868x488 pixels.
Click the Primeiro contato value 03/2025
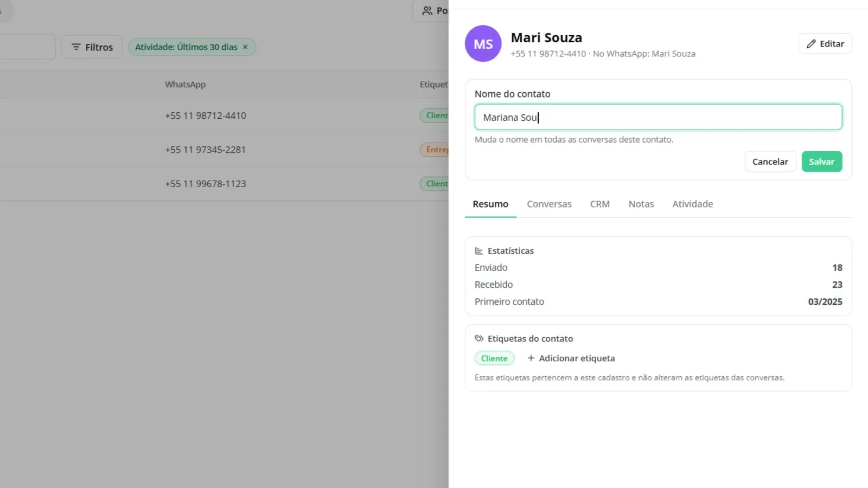pos(825,301)
